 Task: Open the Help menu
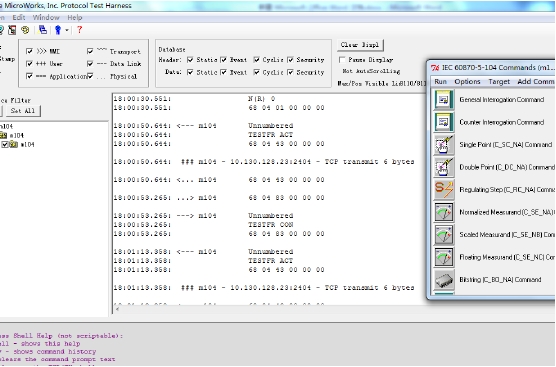74,17
